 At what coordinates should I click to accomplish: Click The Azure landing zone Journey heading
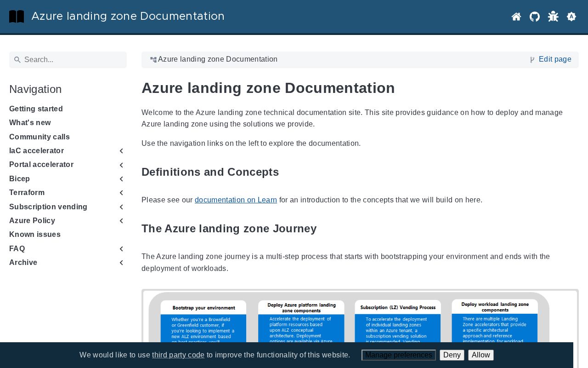tap(229, 229)
